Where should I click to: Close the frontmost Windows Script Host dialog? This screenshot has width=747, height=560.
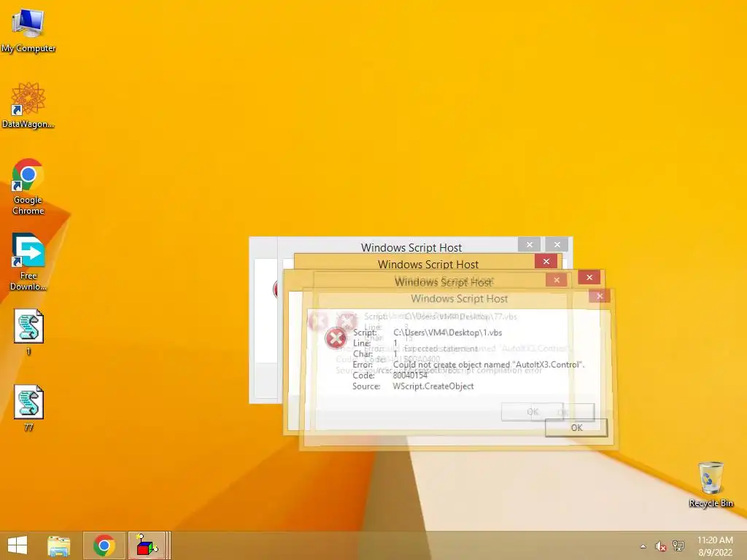tap(600, 296)
